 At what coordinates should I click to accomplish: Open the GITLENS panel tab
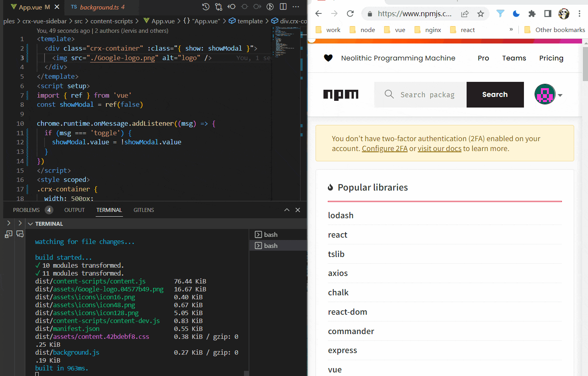(x=144, y=210)
